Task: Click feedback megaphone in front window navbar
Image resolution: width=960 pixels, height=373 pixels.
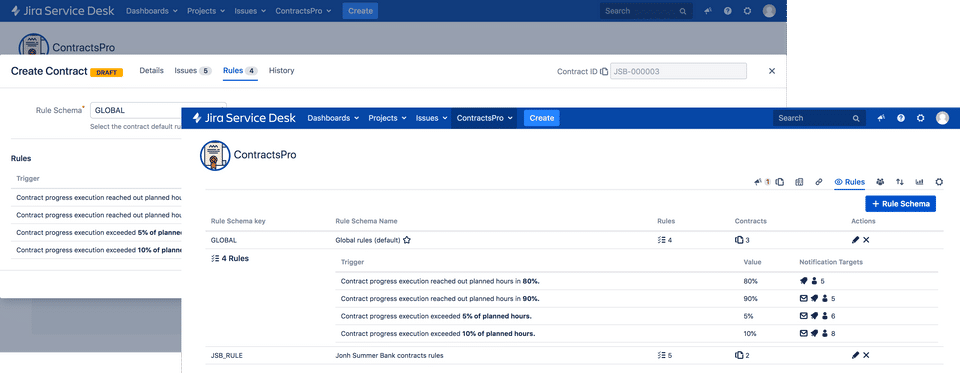Action: tap(881, 118)
